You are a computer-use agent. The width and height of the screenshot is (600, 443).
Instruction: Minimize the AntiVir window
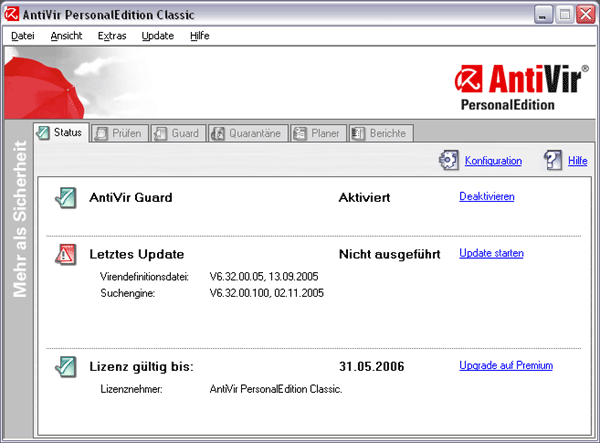[543, 15]
